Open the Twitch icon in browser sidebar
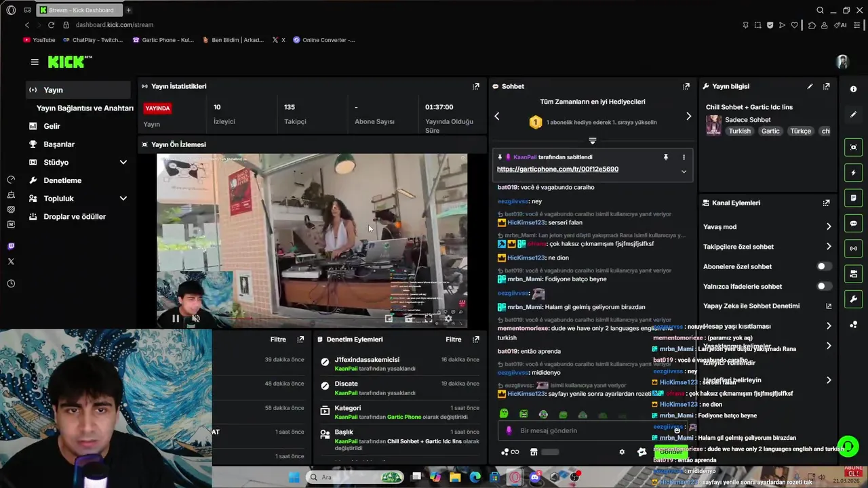The width and height of the screenshot is (868, 488). tap(11, 247)
